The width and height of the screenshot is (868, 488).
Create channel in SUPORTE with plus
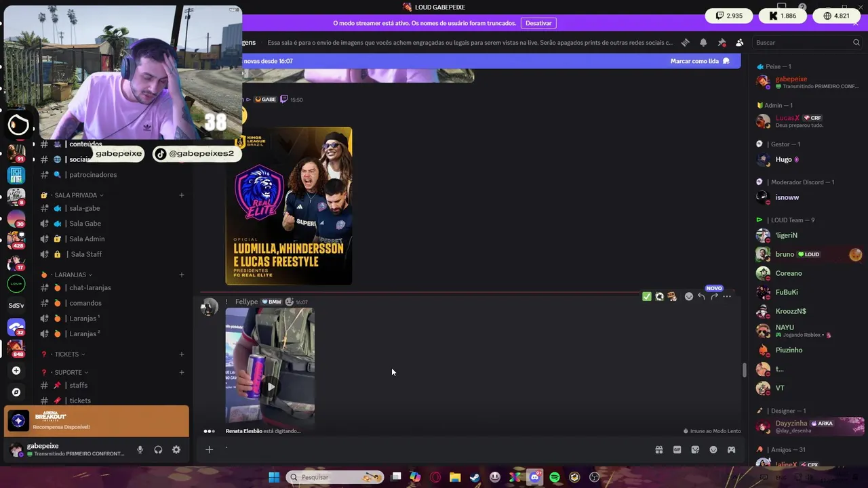pyautogui.click(x=182, y=372)
